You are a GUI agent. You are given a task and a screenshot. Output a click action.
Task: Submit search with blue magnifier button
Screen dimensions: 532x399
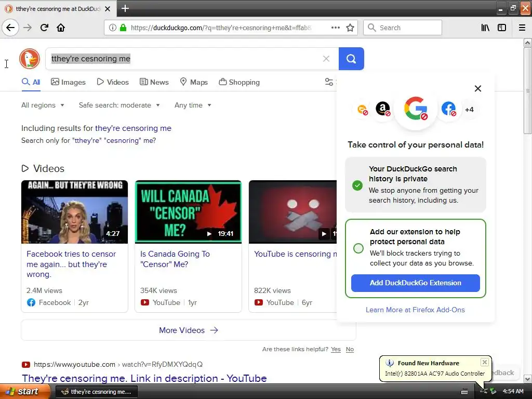pos(351,59)
